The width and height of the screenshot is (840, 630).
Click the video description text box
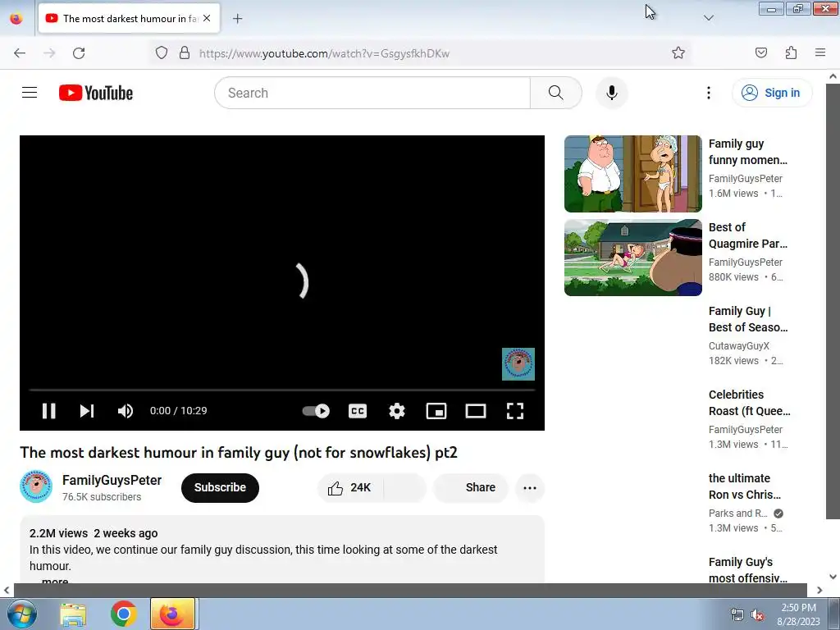(x=282, y=549)
